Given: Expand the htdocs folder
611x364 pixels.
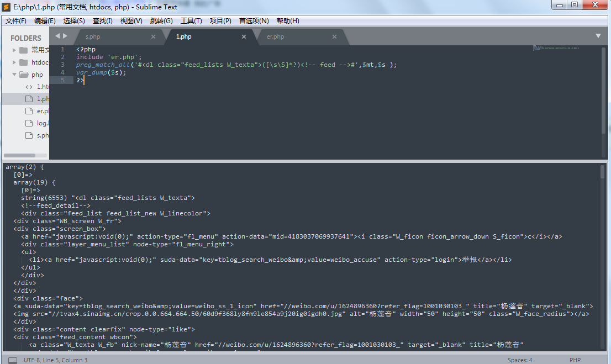Looking at the screenshot, I should coord(14,62).
